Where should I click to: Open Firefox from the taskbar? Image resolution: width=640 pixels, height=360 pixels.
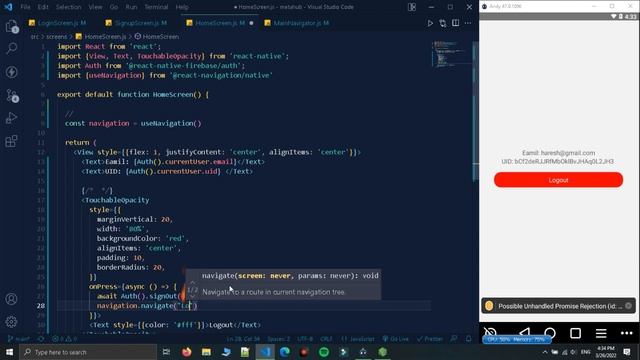tap(187, 352)
